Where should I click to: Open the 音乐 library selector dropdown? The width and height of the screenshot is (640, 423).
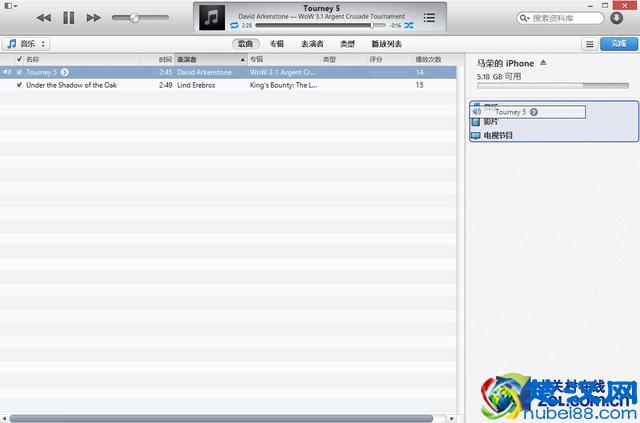click(26, 44)
